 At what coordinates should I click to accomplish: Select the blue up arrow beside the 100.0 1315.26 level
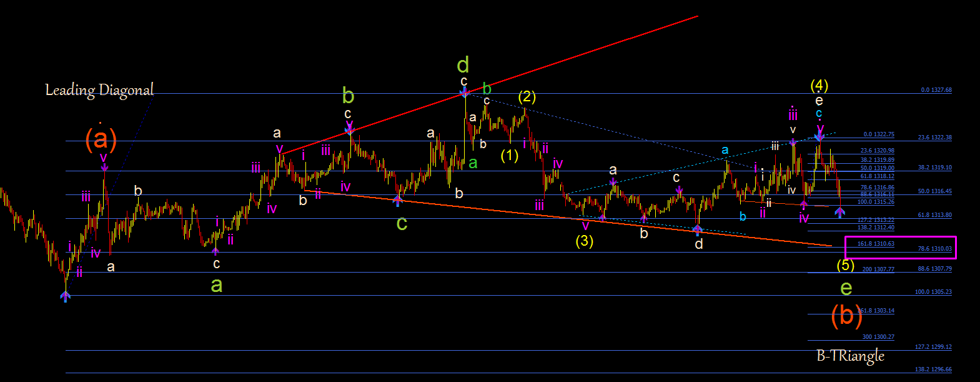click(840, 213)
